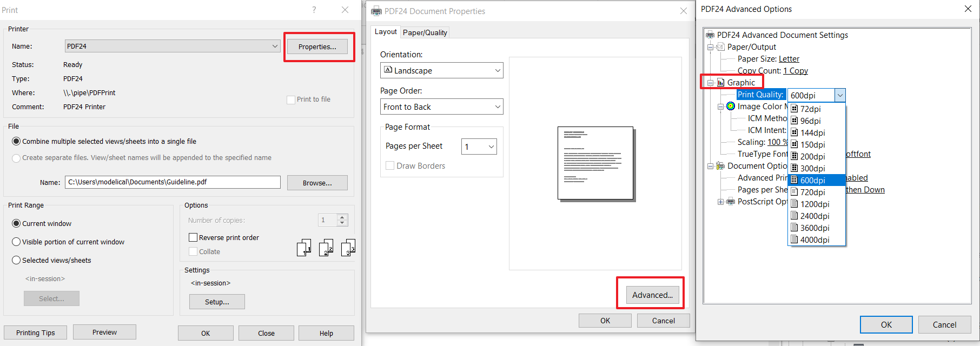The image size is (980, 346).
Task: Click the PostScript Options printer icon
Action: (731, 202)
